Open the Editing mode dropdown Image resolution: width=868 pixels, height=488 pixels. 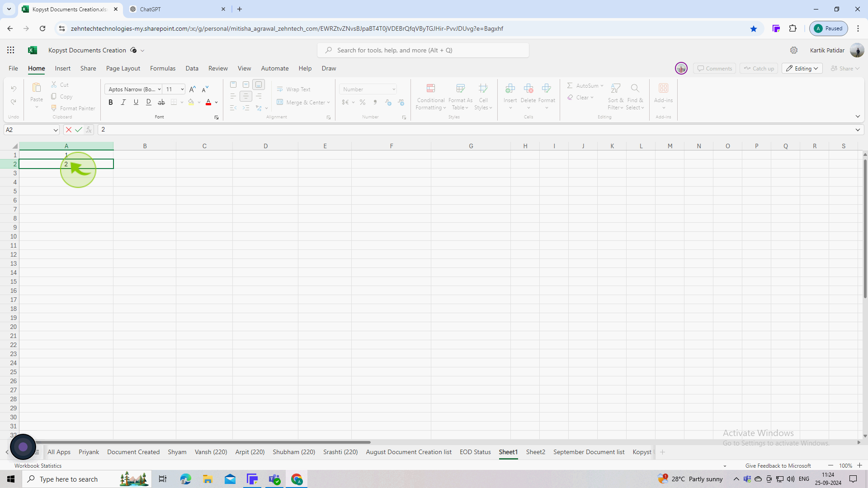(x=802, y=68)
